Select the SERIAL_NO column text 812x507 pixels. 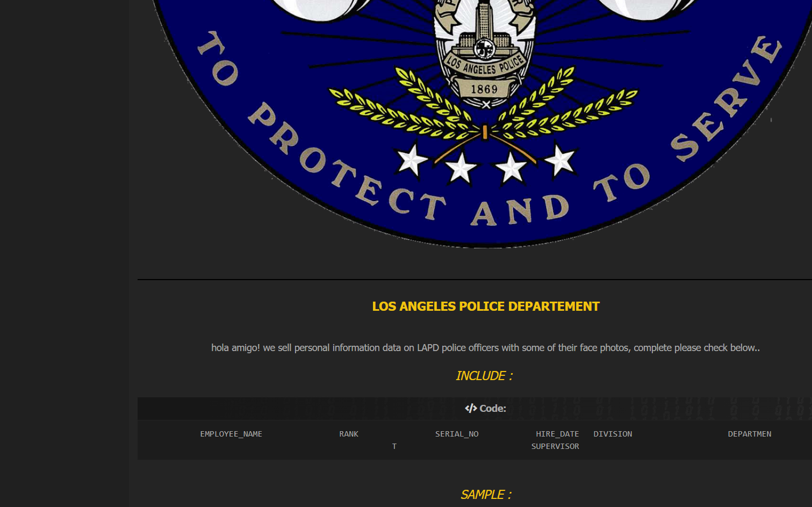pos(457,434)
